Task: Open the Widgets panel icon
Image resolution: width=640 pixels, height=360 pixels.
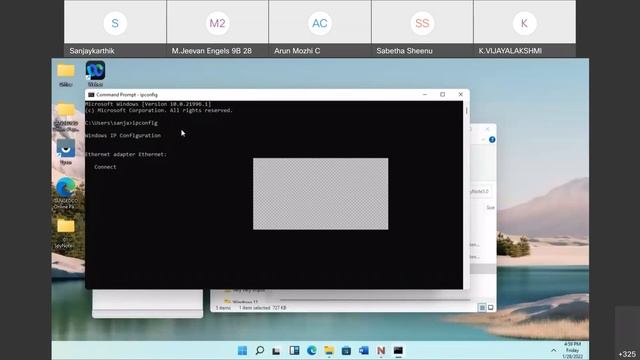Action: (x=294, y=351)
